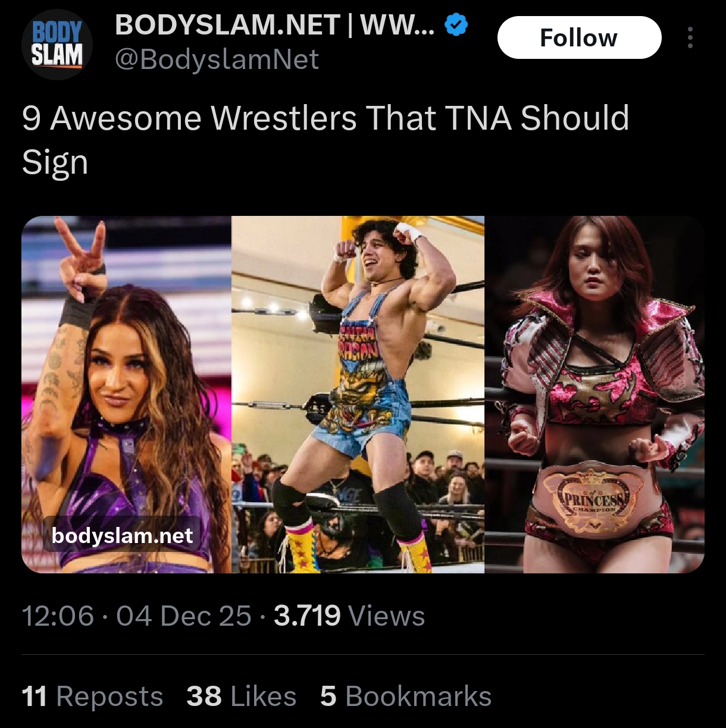This screenshot has height=728, width=726.
Task: Open the 11 Reposts list
Action: (x=92, y=696)
